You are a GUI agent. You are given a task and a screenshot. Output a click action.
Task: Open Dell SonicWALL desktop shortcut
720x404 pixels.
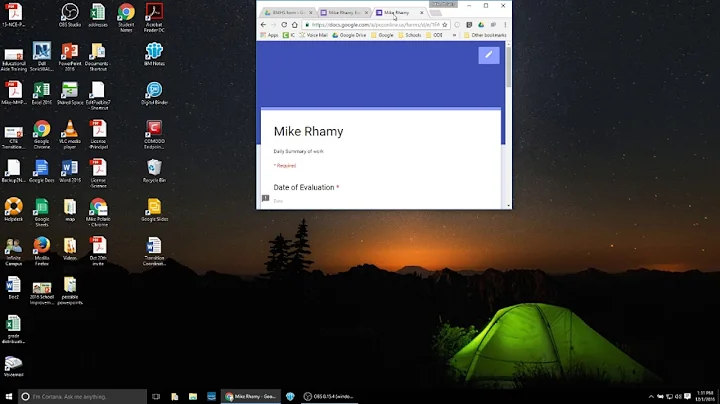point(42,56)
